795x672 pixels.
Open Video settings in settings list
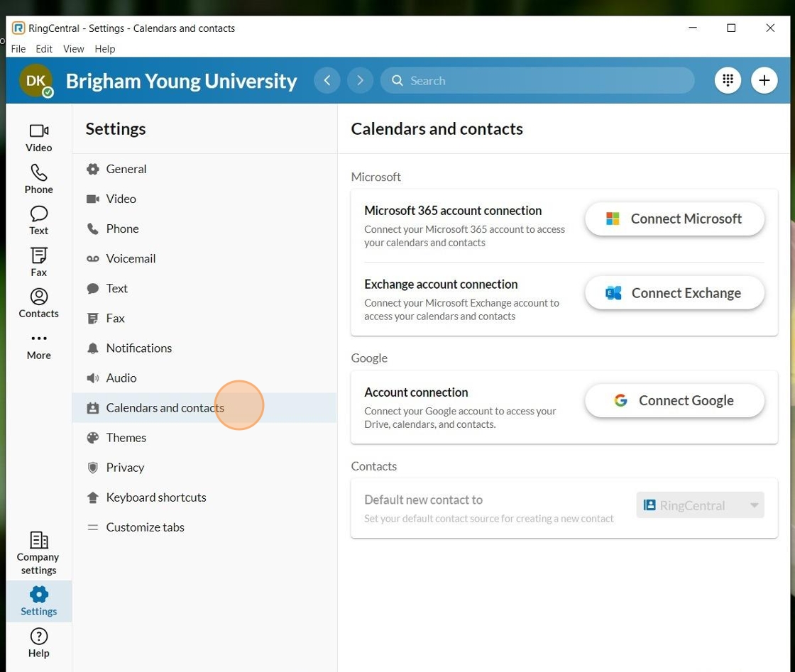tap(204, 199)
